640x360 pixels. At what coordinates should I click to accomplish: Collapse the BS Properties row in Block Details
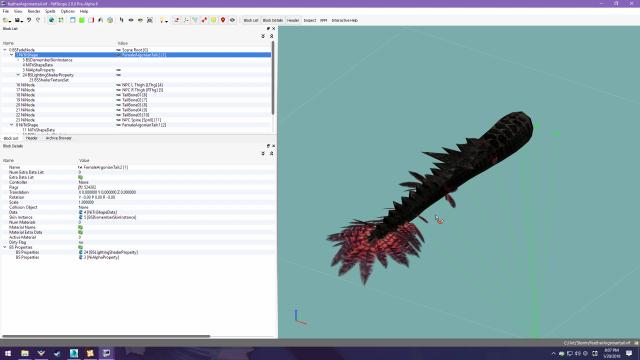pyautogui.click(x=5, y=247)
